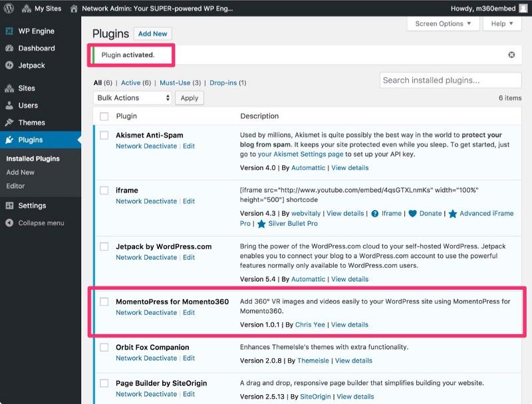Click the home icon beside Network Admin title
Image resolution: width=532 pixels, height=404 pixels.
click(x=74, y=9)
